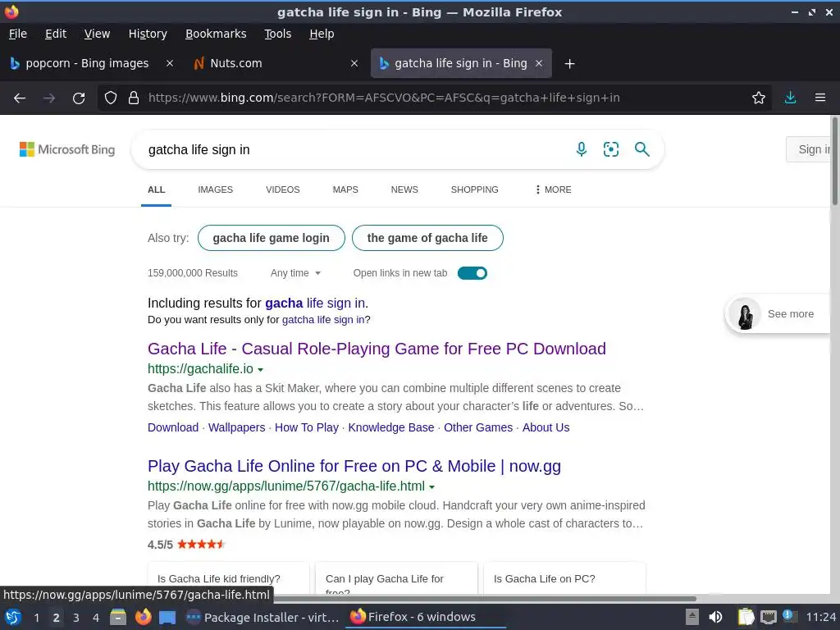This screenshot has width=840, height=630.
Task: Close the popcorn - Bing images tab
Action: click(x=169, y=63)
